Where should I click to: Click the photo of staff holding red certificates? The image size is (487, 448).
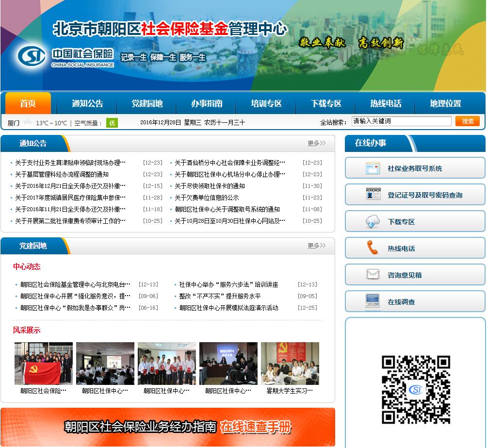167,364
